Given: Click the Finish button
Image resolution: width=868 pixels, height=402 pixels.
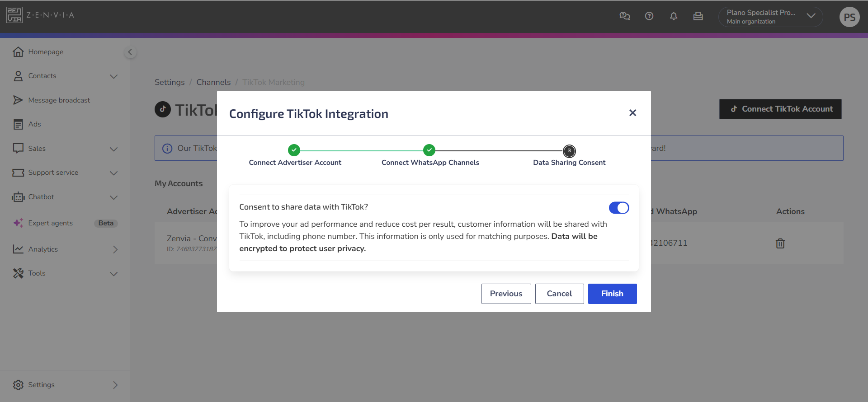Looking at the screenshot, I should pyautogui.click(x=613, y=294).
